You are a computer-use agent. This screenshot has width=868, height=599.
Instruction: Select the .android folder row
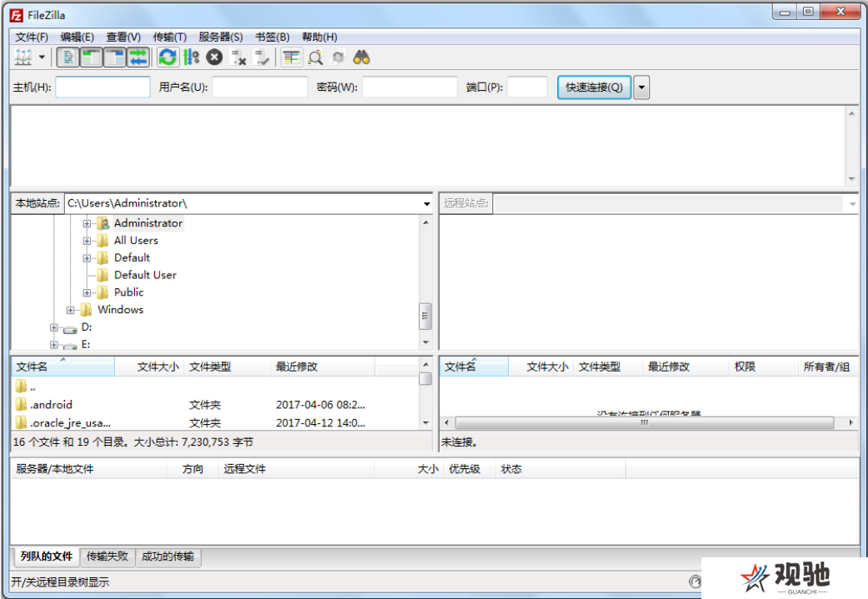pos(215,405)
